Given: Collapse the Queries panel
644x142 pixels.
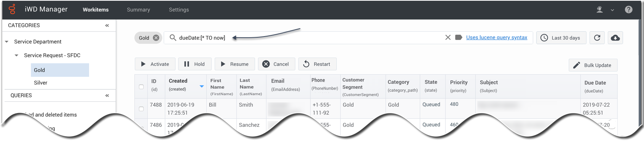Looking at the screenshot, I should coord(107,96).
